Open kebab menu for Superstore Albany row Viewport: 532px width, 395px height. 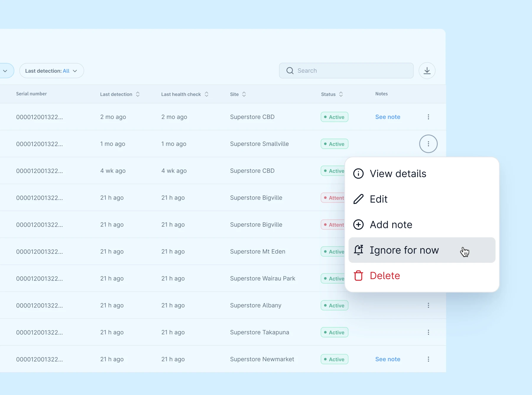428,305
